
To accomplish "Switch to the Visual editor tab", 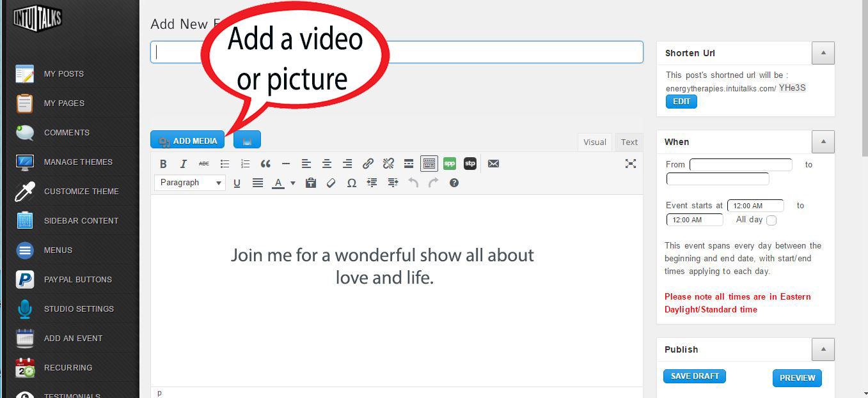I will click(595, 142).
